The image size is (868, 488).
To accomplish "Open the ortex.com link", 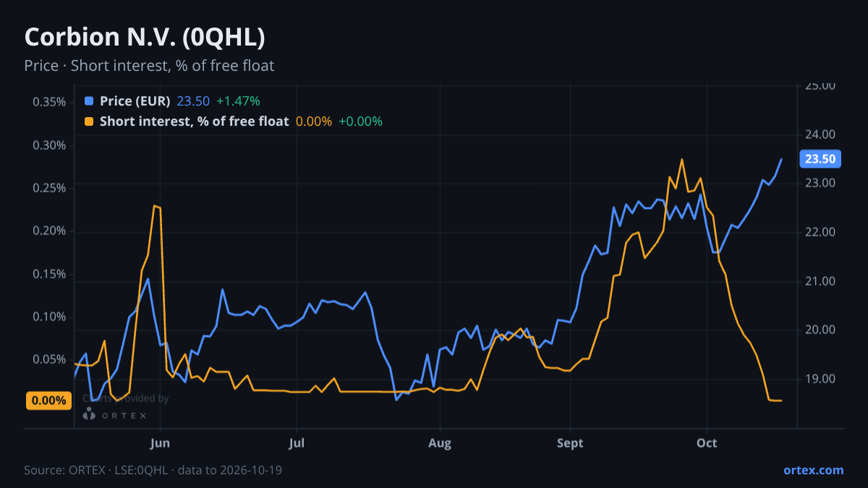I will pos(814,470).
